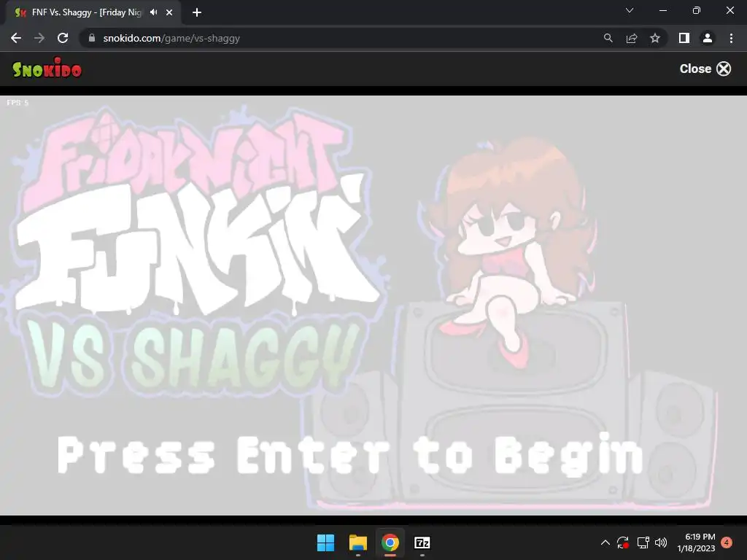
Task: Minimize the Chrome window
Action: (x=662, y=10)
